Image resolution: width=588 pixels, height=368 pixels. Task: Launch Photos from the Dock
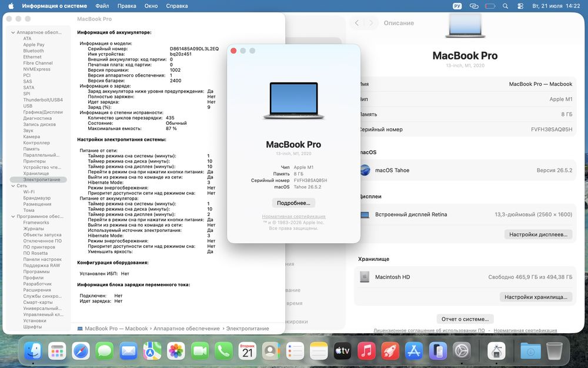[x=176, y=352]
